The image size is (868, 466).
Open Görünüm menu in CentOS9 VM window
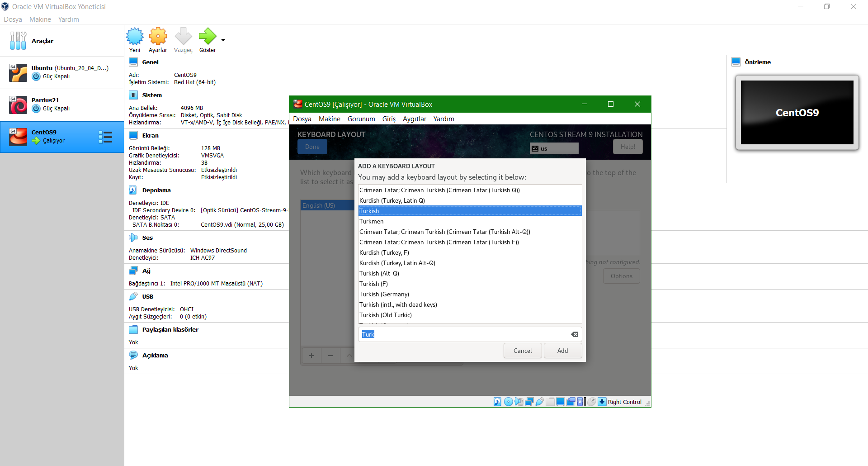[x=361, y=119]
